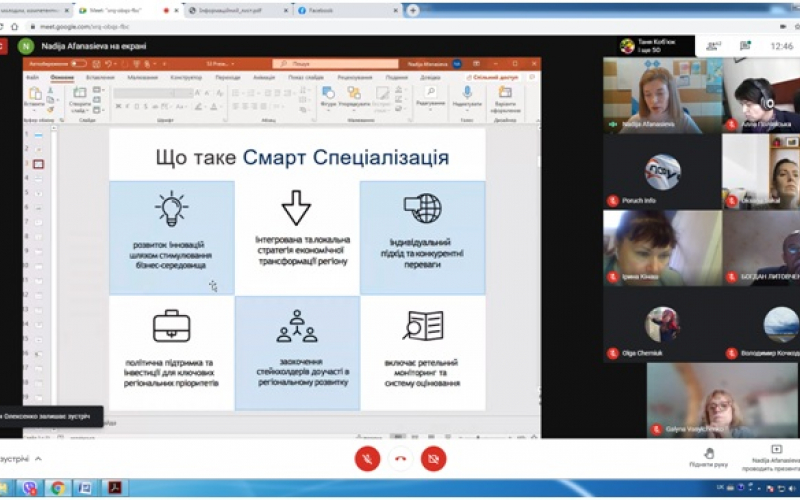800x500 pixels.
Task: Click the Спільний доступ share button
Action: click(492, 78)
